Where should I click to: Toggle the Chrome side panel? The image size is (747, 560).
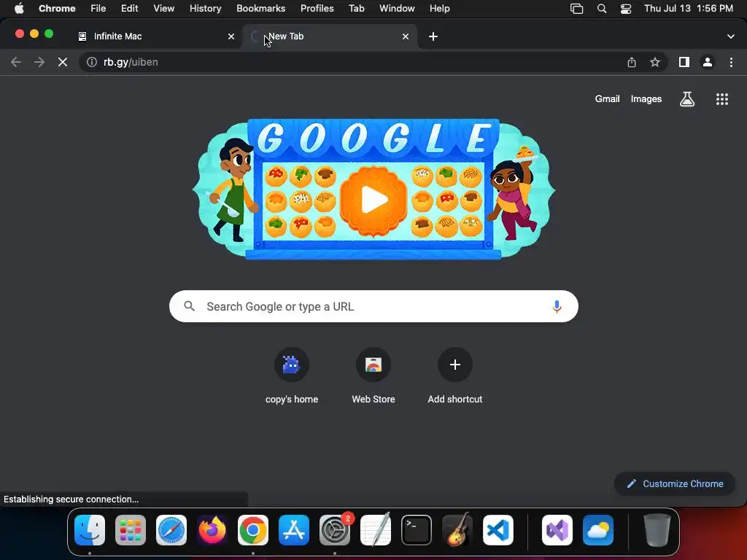point(684,63)
